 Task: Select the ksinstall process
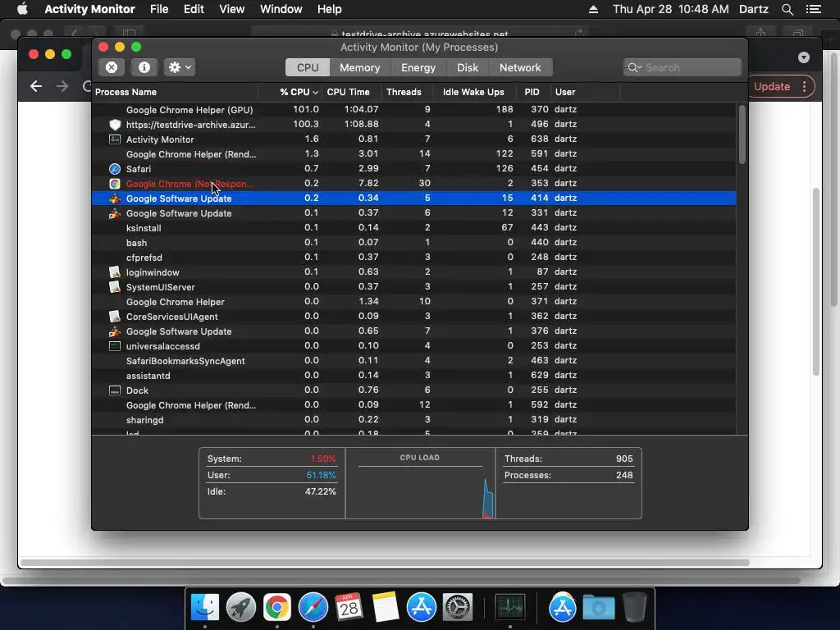coord(413,228)
